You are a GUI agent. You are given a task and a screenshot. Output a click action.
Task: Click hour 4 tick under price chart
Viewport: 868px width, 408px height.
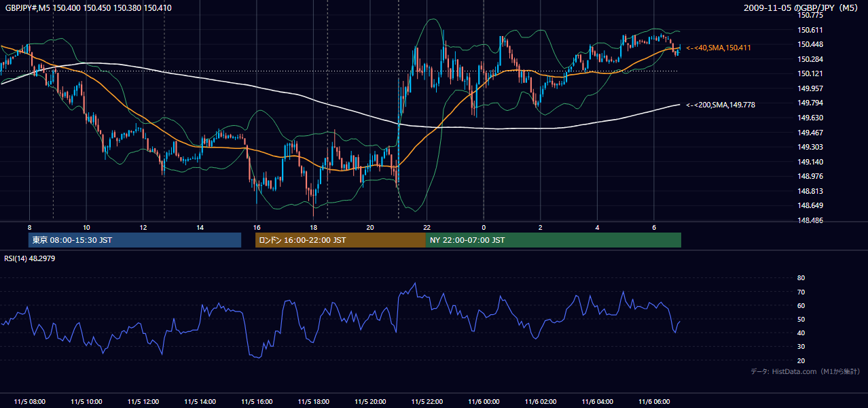tap(597, 226)
